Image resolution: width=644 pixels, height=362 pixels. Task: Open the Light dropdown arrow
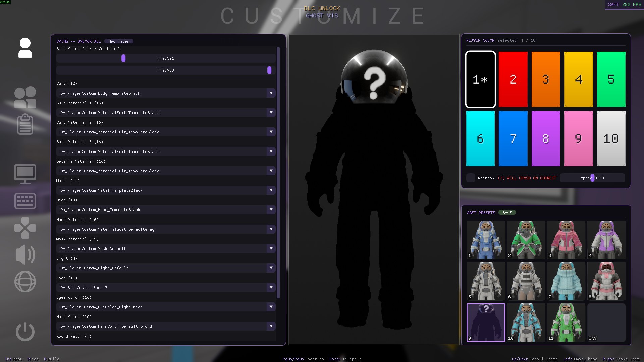click(271, 268)
